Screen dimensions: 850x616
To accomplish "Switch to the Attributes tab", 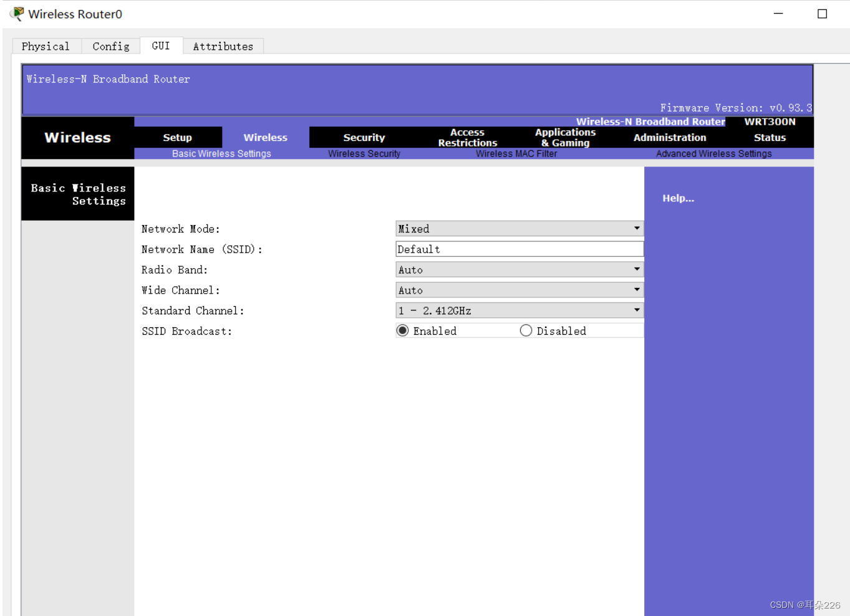I will pos(223,46).
